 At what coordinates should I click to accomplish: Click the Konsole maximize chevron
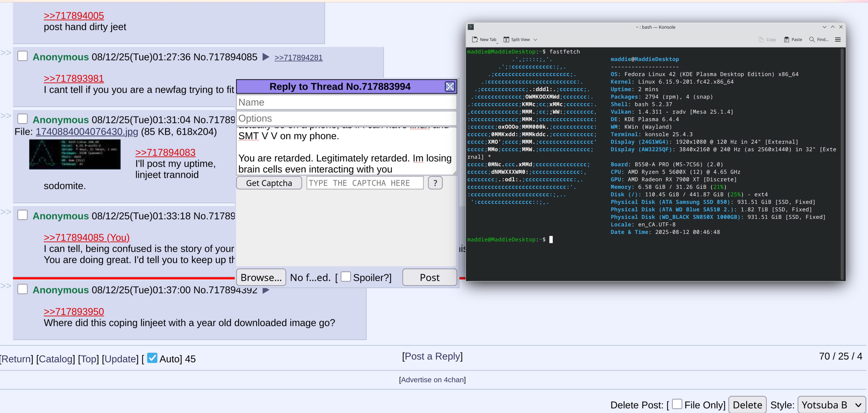(833, 27)
